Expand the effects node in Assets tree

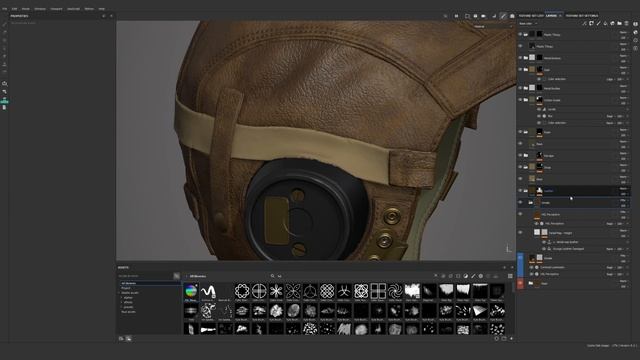tap(122, 302)
